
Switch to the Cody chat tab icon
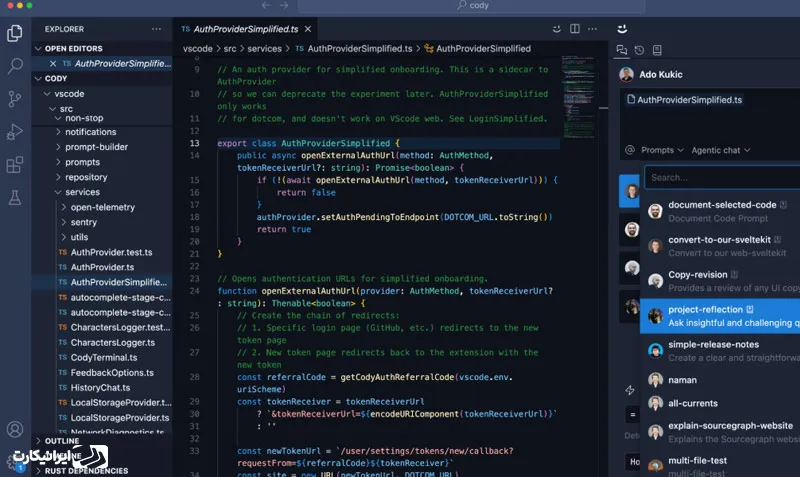pyautogui.click(x=621, y=50)
